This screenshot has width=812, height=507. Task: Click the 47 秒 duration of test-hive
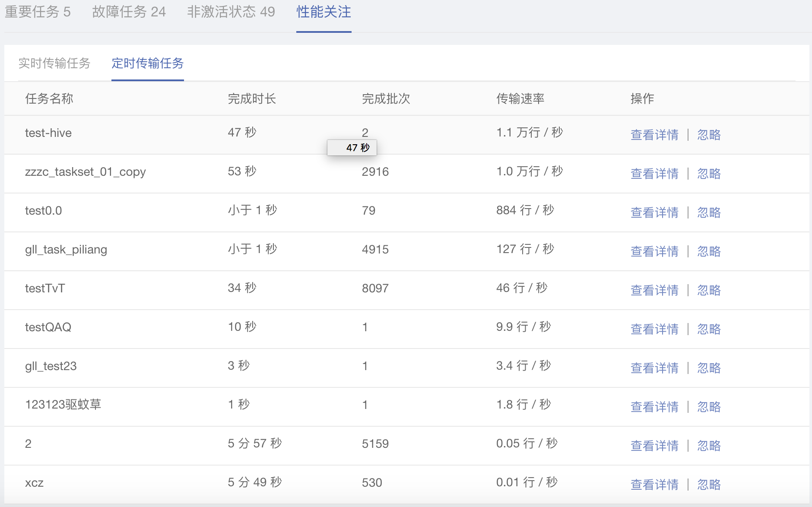point(242,133)
